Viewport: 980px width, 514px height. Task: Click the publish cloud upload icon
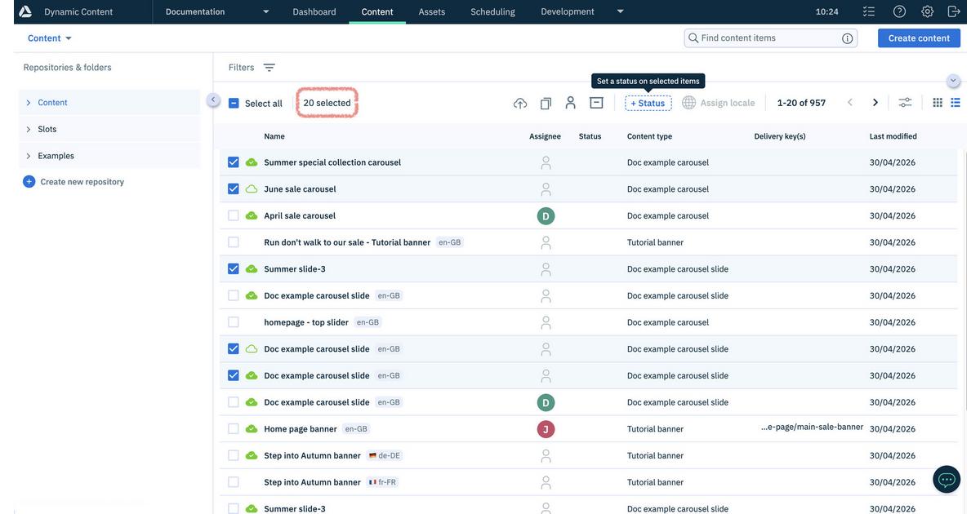point(520,103)
